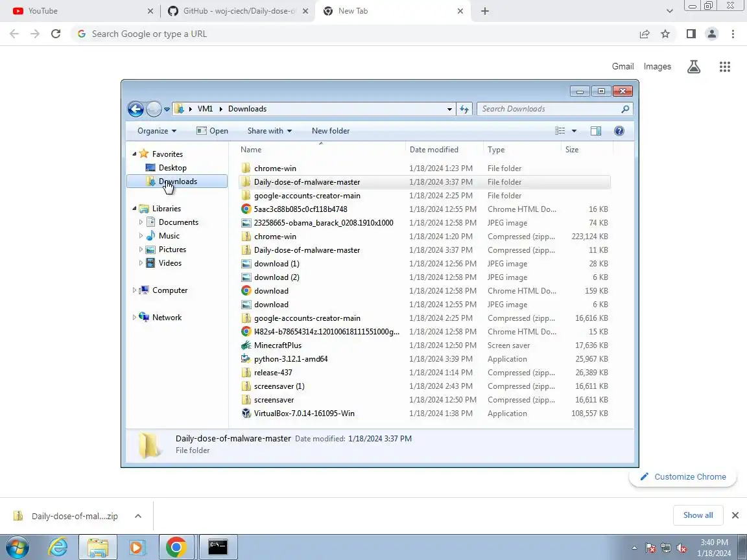
Task: Open the Share with dropdown
Action: click(x=270, y=131)
